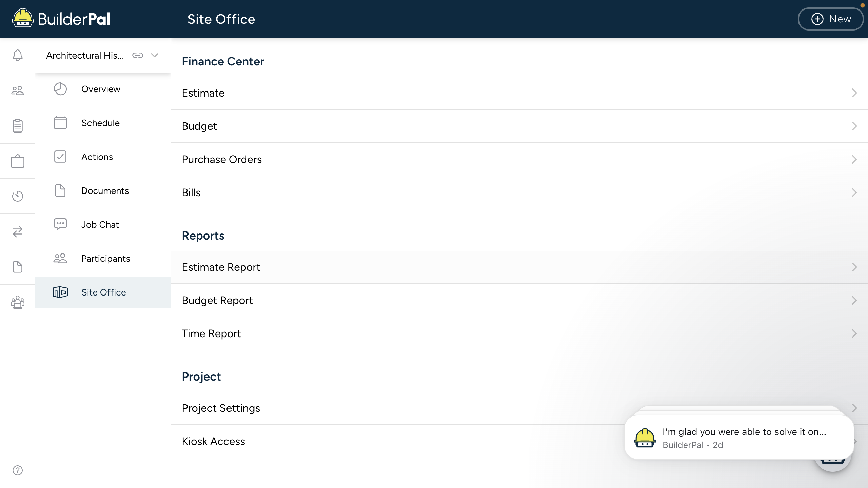Select Schedule in the project menu
Image resolution: width=868 pixels, height=488 pixels.
[x=100, y=123]
